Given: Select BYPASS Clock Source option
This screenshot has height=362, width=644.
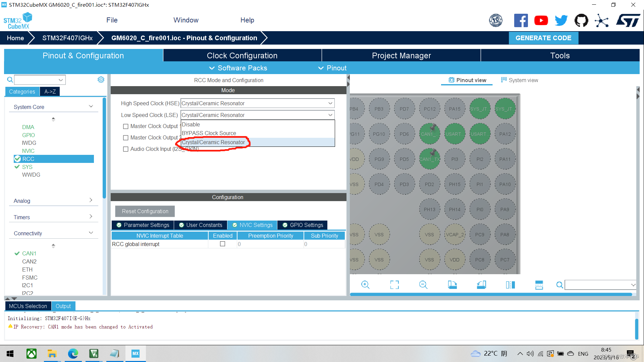Looking at the screenshot, I should click(258, 133).
